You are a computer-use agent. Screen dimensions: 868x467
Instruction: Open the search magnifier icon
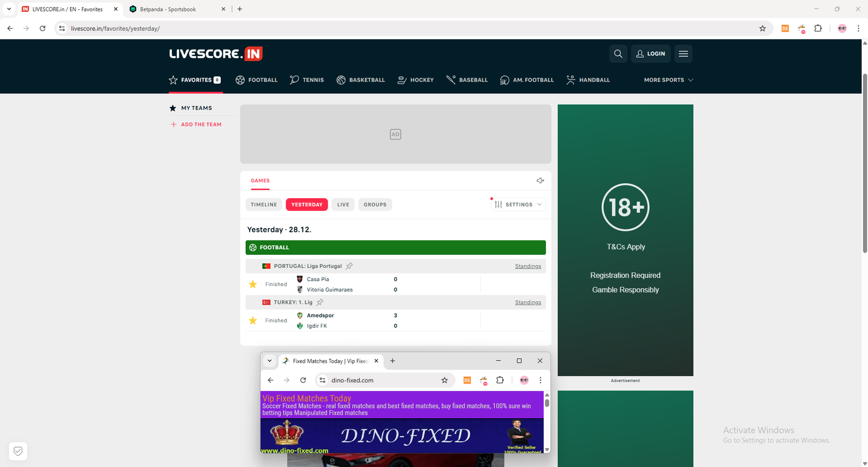pyautogui.click(x=618, y=54)
